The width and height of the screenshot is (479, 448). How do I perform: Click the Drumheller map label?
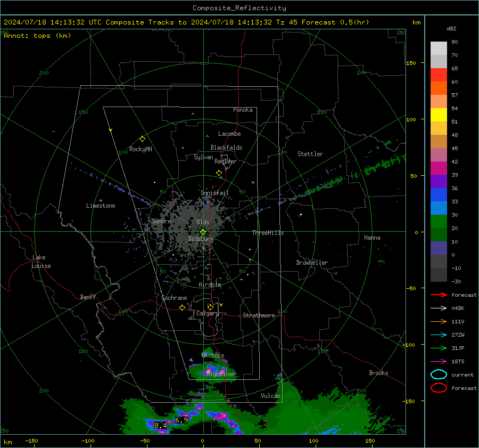[x=312, y=263]
